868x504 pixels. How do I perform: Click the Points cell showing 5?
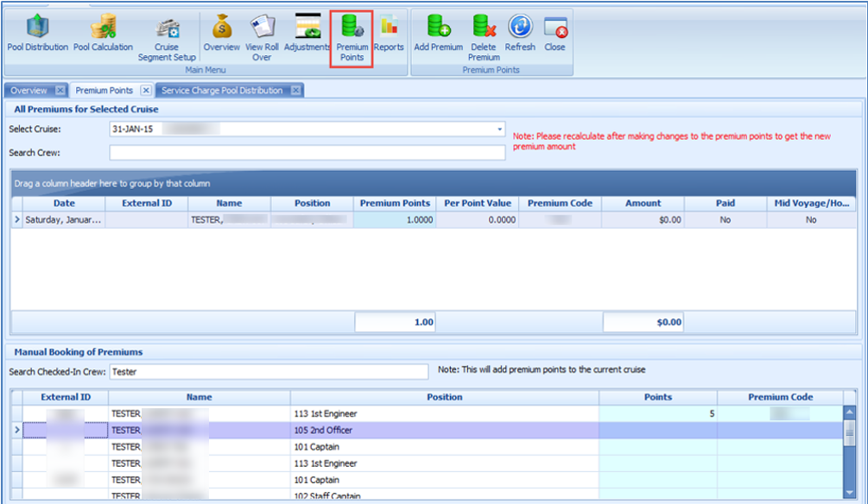click(x=657, y=413)
